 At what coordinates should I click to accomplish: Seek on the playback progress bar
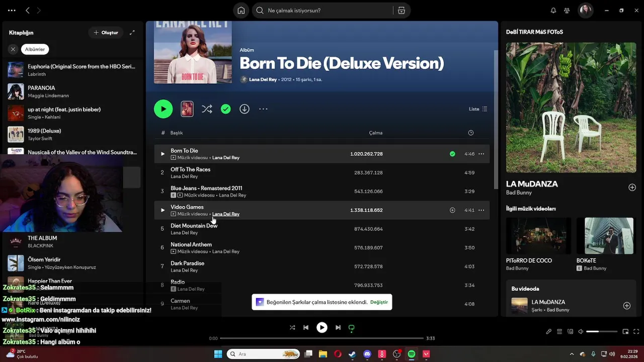[322, 338]
